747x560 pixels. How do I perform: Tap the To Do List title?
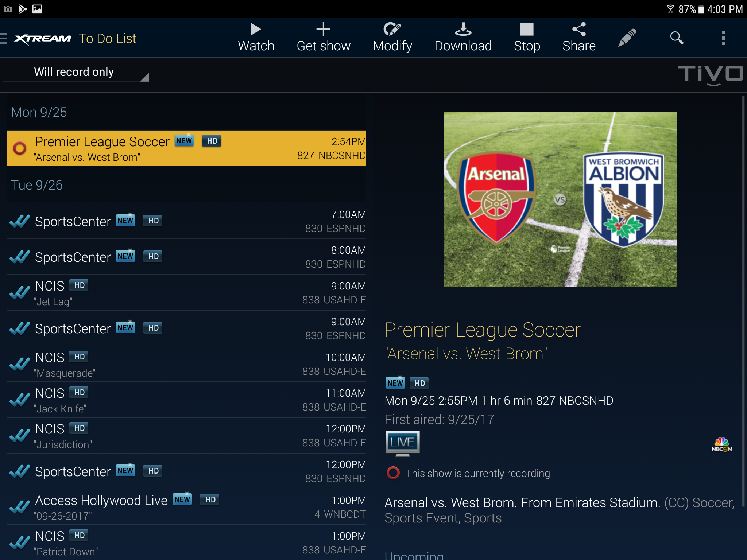[108, 39]
